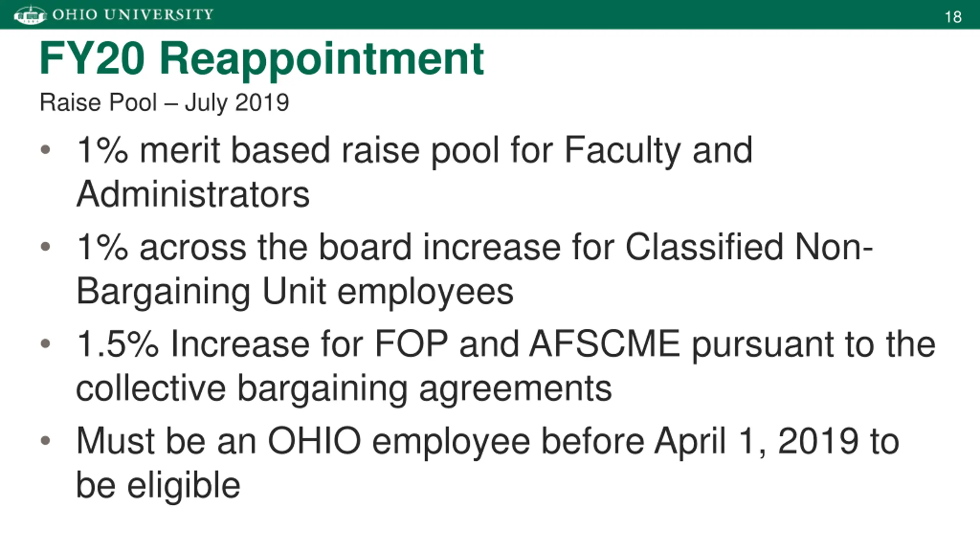Screen dimensions: 980x551
Task: Click the second bullet point marker
Action: pyautogui.click(x=45, y=246)
